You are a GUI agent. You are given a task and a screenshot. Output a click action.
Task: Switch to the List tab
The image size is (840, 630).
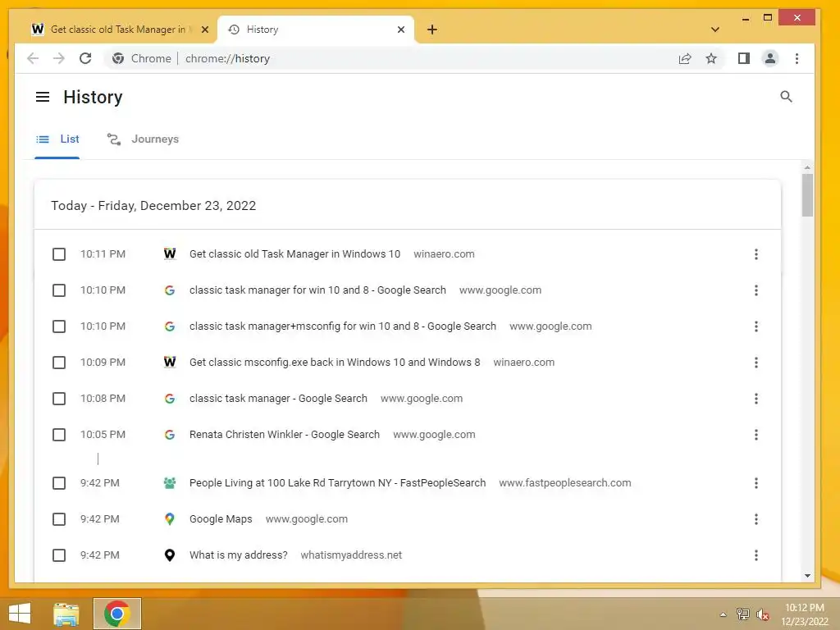pyautogui.click(x=57, y=139)
